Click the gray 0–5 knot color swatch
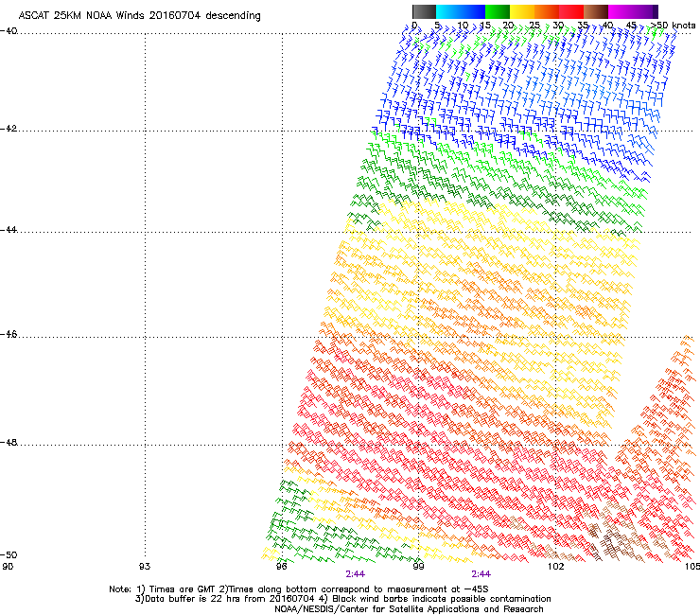700x615 pixels. click(x=424, y=11)
